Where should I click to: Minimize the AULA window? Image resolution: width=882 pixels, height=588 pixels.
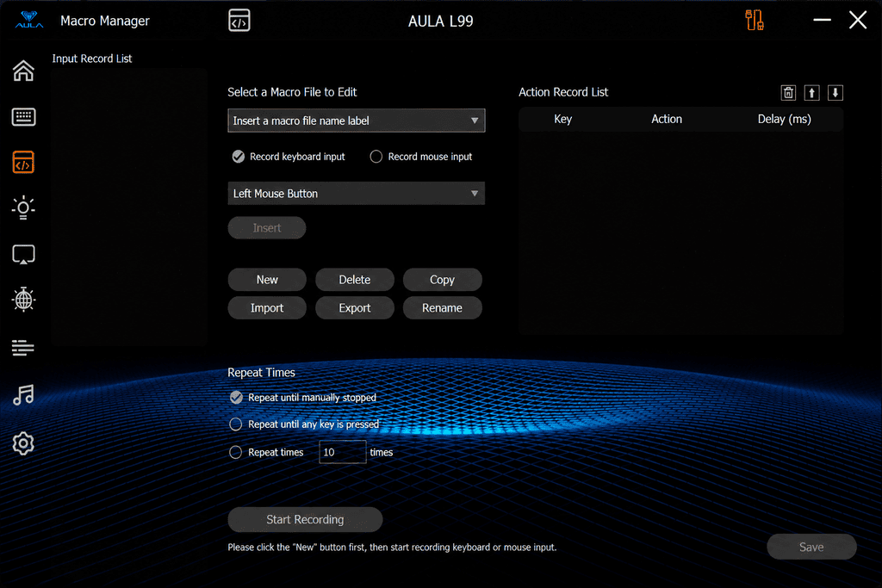[x=822, y=21]
